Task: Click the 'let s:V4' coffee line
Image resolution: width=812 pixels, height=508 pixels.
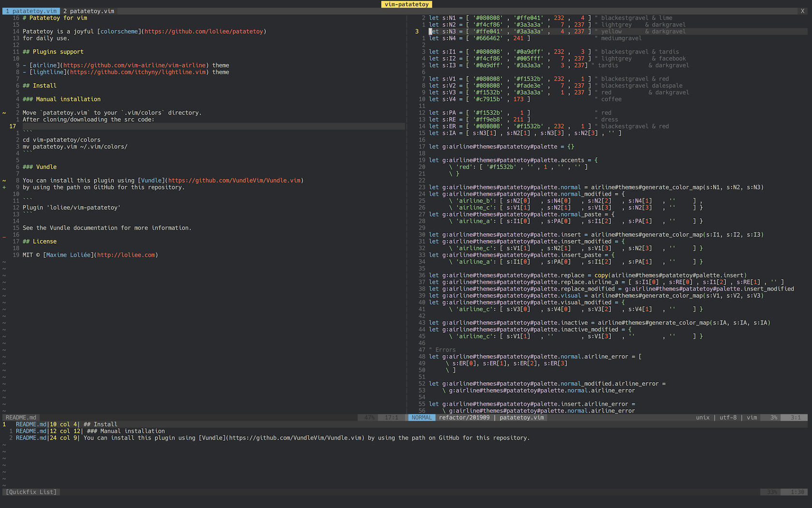Action: point(525,99)
